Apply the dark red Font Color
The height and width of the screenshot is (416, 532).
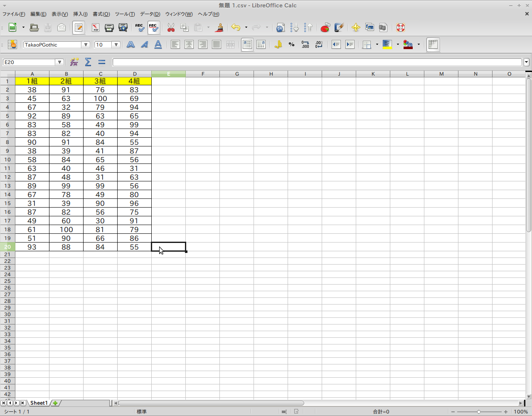[x=408, y=45]
